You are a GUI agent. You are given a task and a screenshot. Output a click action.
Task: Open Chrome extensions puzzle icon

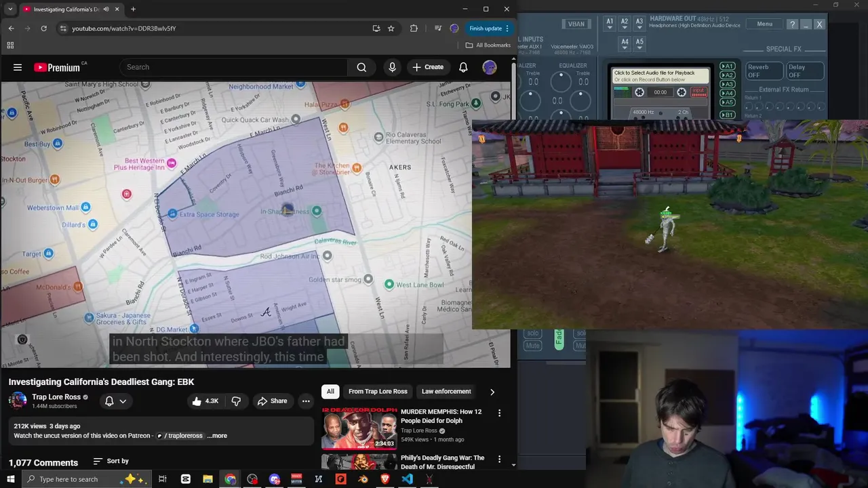tap(414, 28)
